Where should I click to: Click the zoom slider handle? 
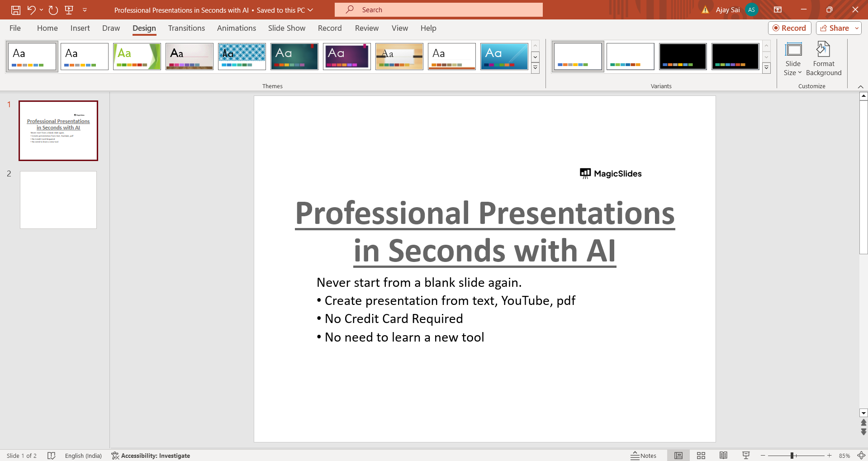[792, 456]
